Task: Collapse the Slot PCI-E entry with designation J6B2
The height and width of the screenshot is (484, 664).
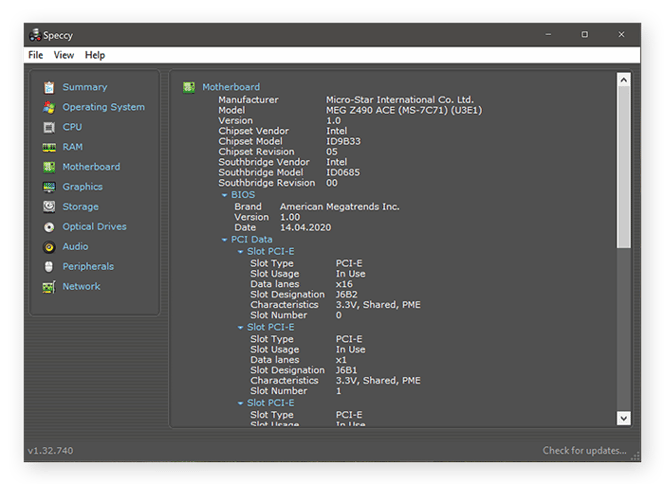Action: pos(240,252)
